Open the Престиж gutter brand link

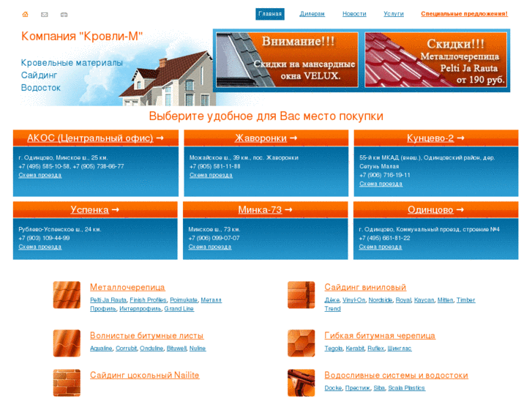(358, 388)
